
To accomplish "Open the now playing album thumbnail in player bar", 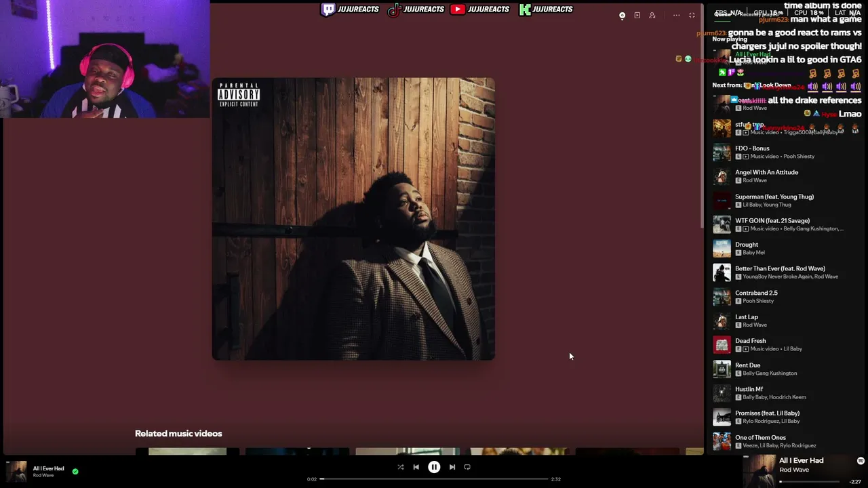I will coord(16,471).
